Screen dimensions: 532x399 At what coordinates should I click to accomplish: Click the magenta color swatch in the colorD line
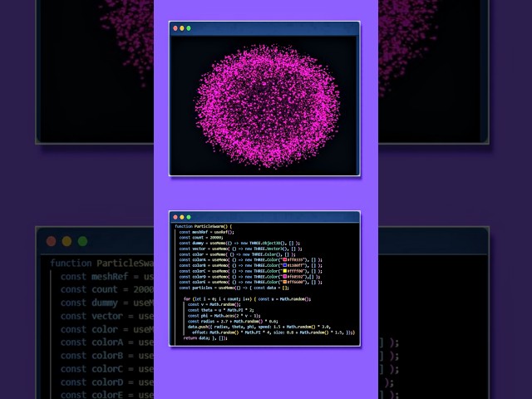pyautogui.click(x=284, y=277)
